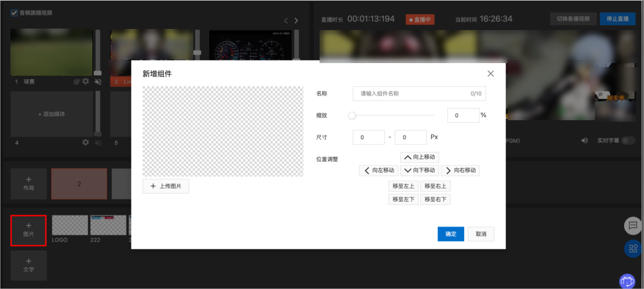Viewport: 644px width, 289px height.
Task: Move component with 移至右上
Action: click(x=436, y=186)
